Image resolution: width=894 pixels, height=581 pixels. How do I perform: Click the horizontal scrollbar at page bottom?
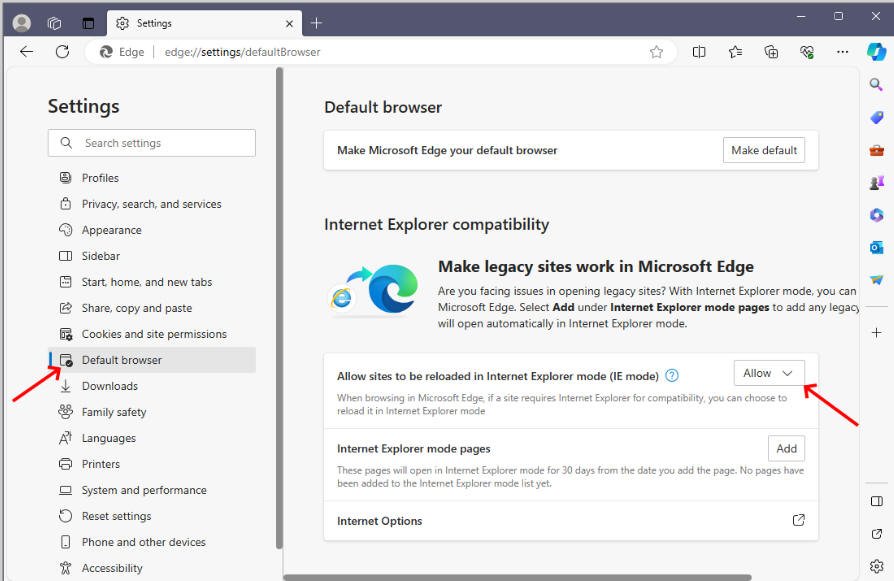click(x=517, y=578)
